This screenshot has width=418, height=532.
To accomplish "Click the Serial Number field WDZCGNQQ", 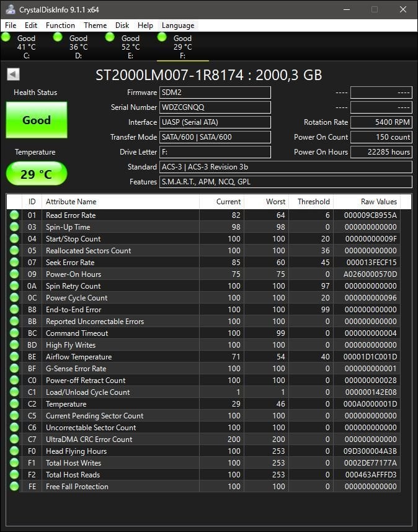I will [215, 107].
